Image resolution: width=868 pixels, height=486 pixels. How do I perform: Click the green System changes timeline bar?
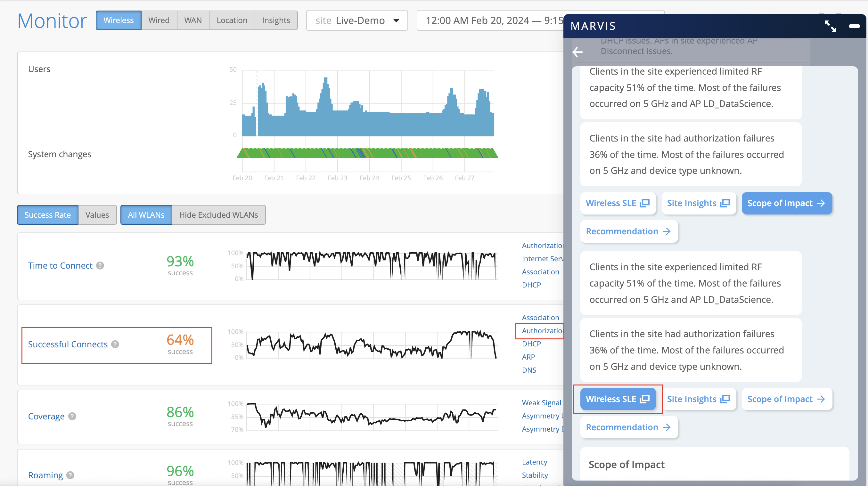367,153
